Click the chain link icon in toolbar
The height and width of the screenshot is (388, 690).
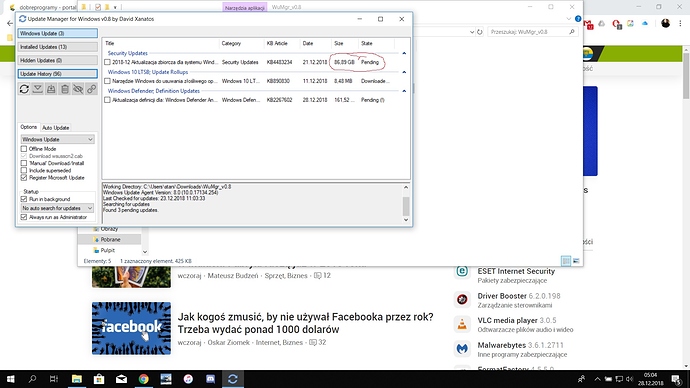(91, 89)
